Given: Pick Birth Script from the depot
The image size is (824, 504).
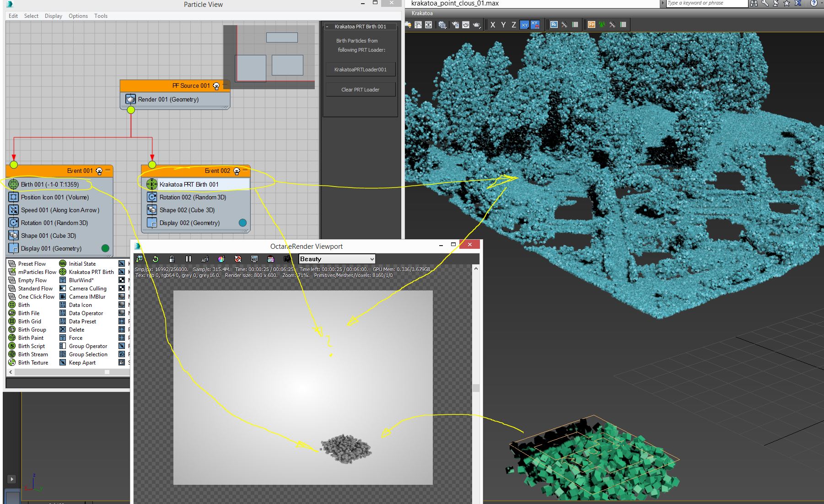Looking at the screenshot, I should pyautogui.click(x=32, y=346).
